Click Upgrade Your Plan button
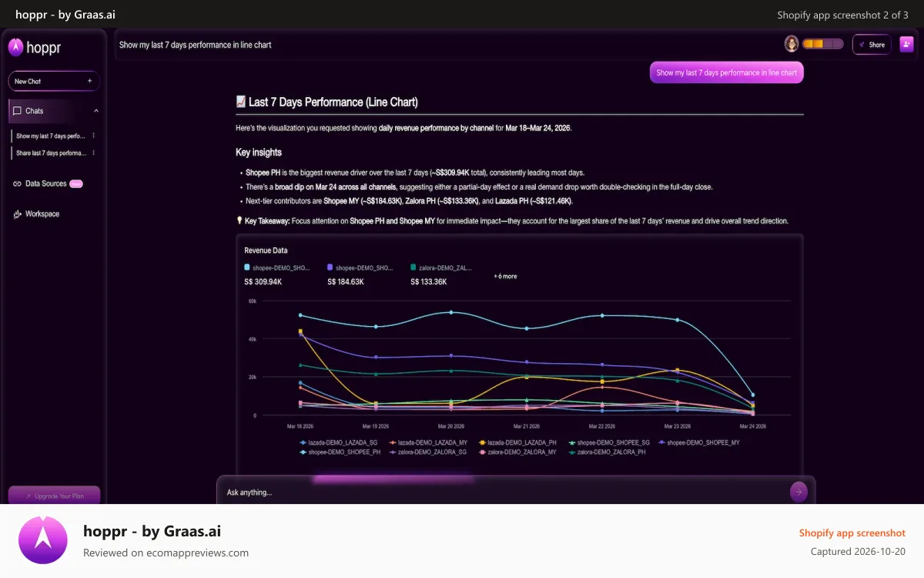Image resolution: width=924 pixels, height=578 pixels. pos(54,496)
